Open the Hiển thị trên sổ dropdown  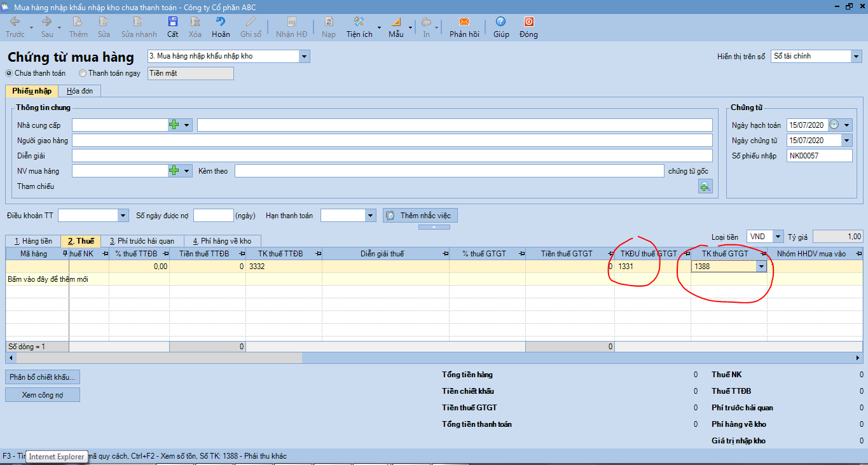click(x=856, y=56)
